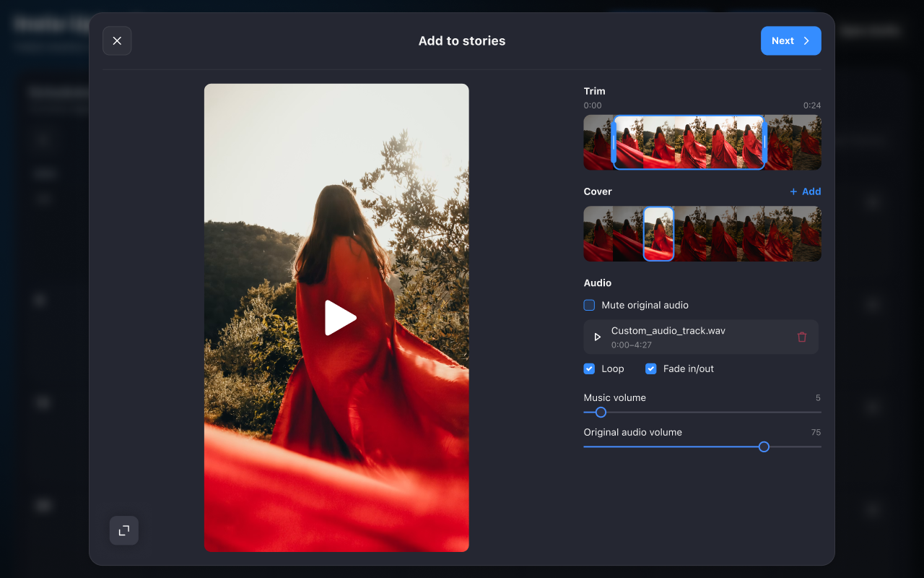The image size is (924, 578).
Task: Disable the Fade in/out checkbox
Action: 651,368
